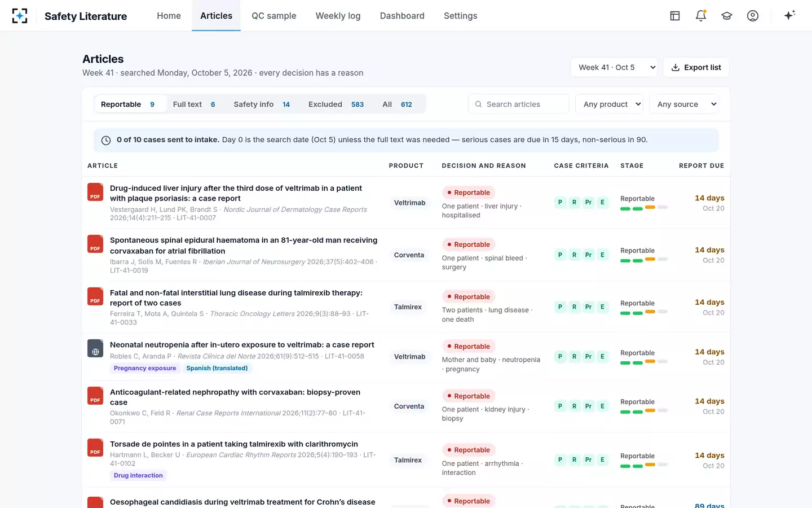Open the sparkle AI assistant icon
Screen dimensions: 812x508
[x=789, y=15]
